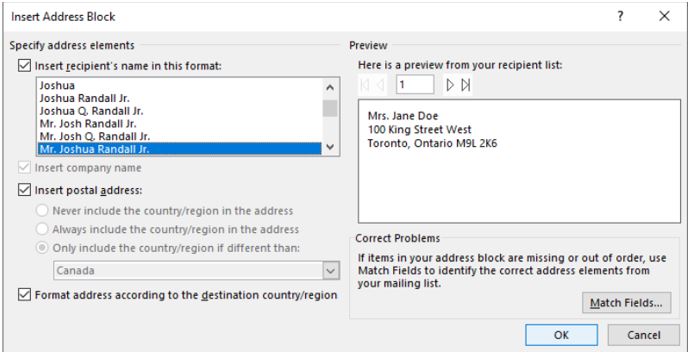Confirm with the OK button

(561, 335)
